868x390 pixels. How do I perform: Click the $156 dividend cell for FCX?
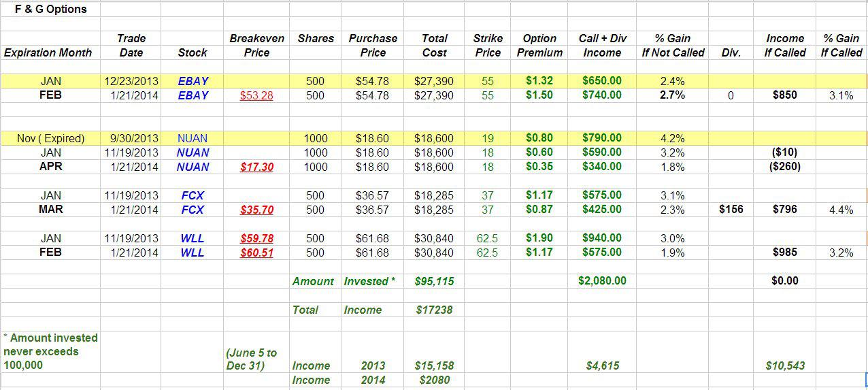click(x=731, y=210)
